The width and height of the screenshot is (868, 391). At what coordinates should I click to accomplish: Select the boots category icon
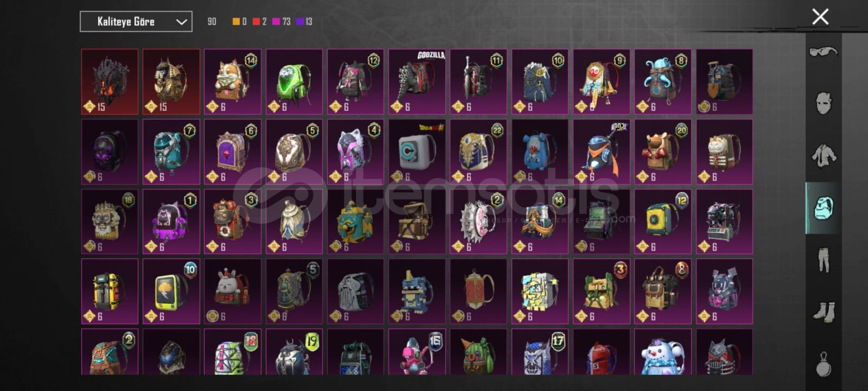pos(824,312)
